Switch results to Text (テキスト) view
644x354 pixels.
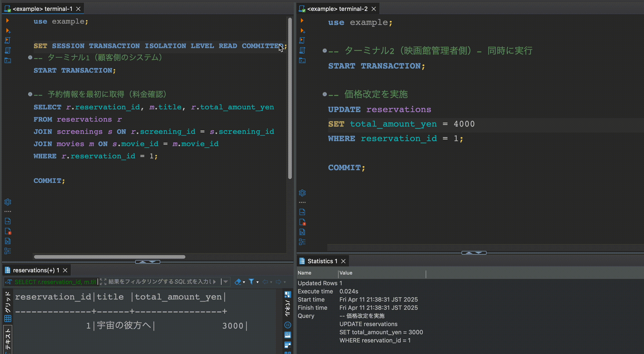point(7,339)
